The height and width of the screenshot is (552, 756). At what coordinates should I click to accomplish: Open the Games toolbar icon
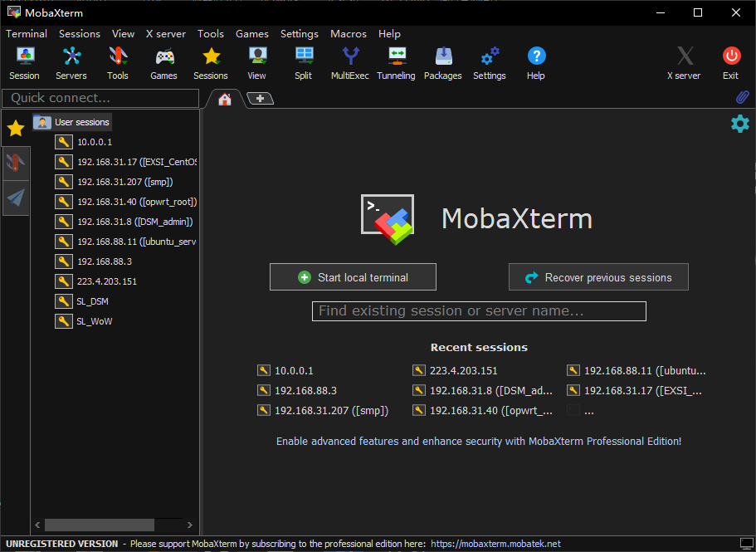[x=164, y=63]
